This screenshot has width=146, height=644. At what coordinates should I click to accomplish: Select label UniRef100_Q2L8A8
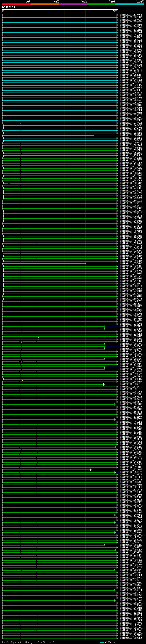point(131,58)
